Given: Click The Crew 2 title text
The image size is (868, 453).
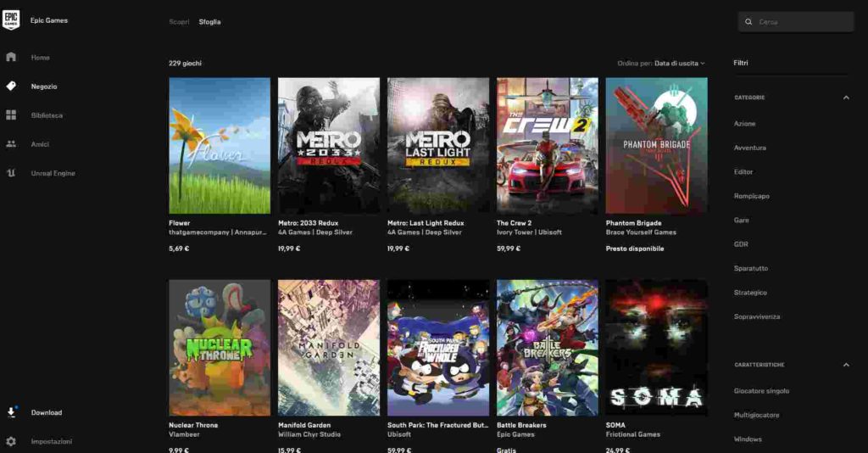Looking at the screenshot, I should [514, 223].
